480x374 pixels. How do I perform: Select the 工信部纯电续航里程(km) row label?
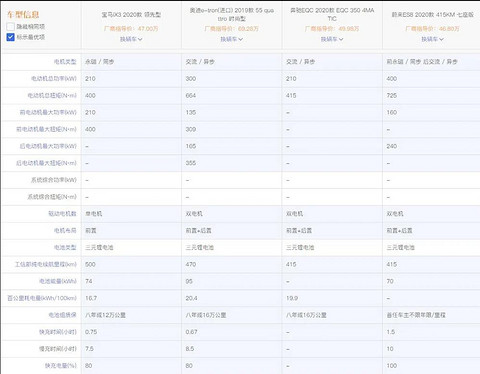tap(46, 264)
